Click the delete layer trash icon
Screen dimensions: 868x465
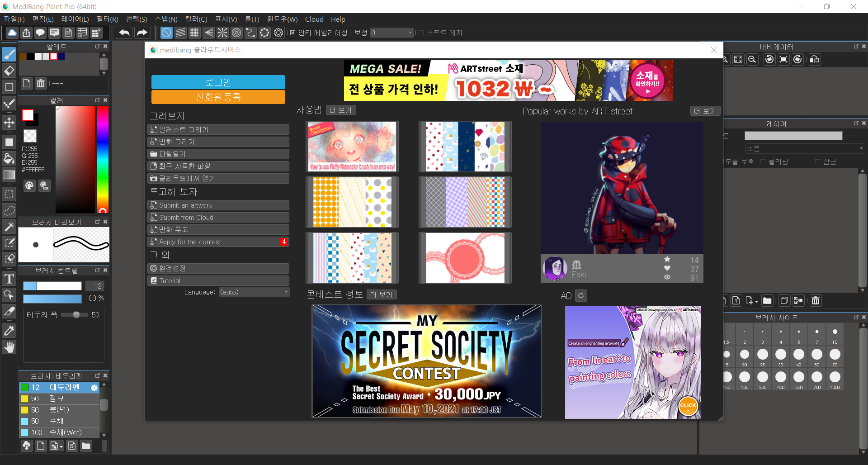tap(816, 300)
